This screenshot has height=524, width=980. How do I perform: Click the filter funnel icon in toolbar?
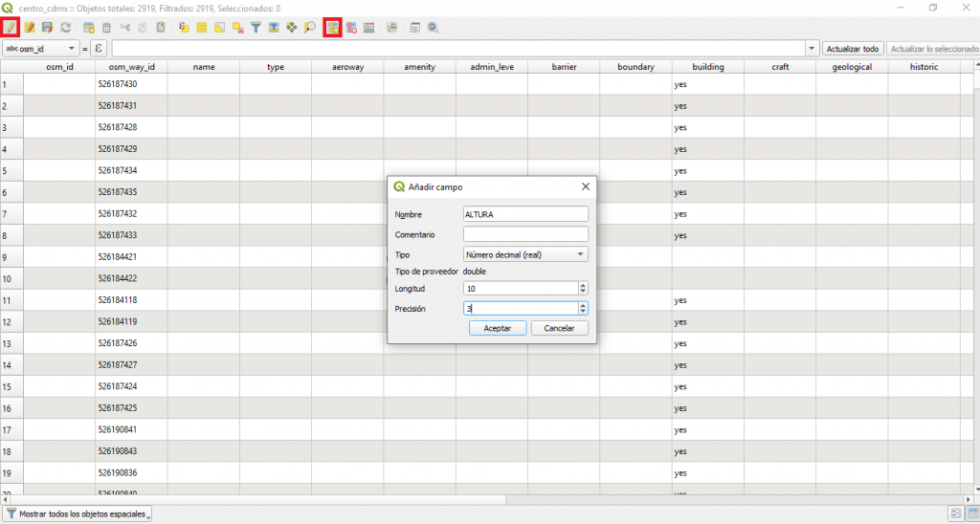click(x=256, y=28)
